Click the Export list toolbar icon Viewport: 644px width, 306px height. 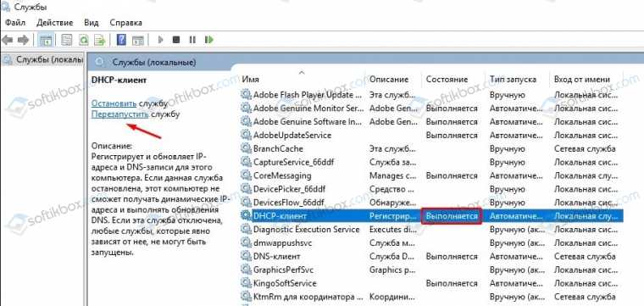tap(100, 40)
